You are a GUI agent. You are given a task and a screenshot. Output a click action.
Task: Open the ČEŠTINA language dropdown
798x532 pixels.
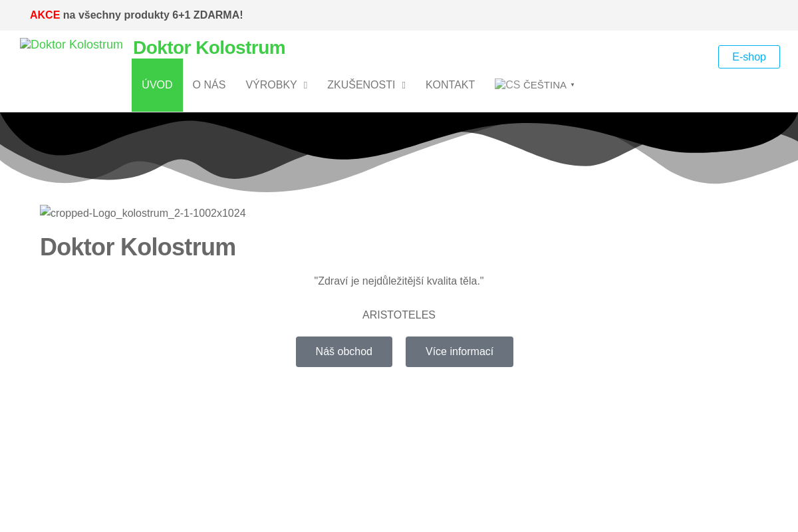535,85
